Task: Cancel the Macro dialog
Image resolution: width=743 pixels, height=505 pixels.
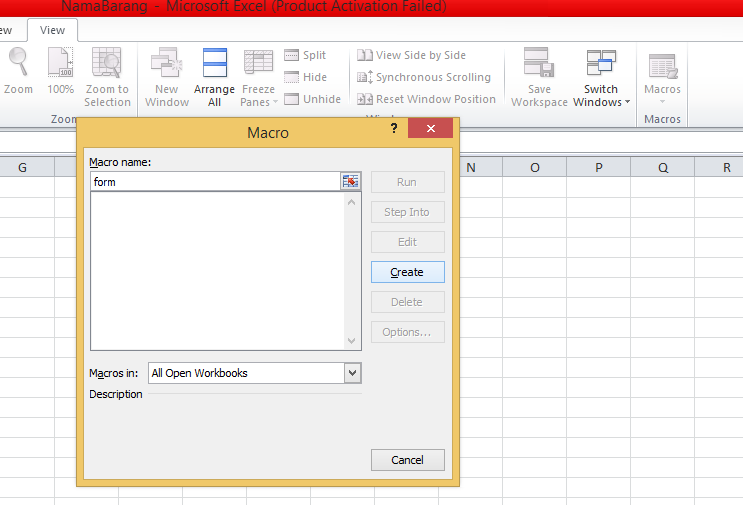Action: point(408,460)
